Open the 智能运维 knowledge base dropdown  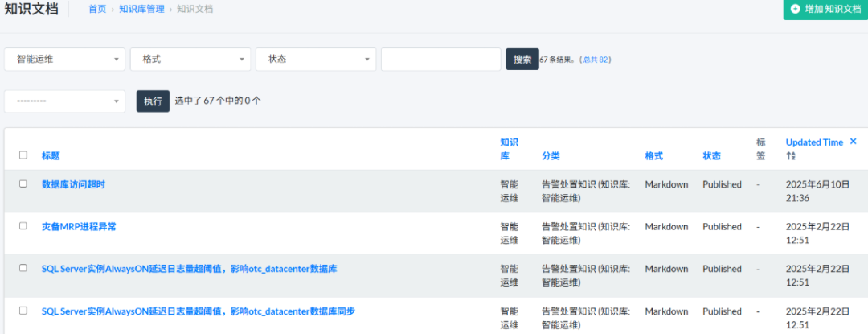pos(65,59)
